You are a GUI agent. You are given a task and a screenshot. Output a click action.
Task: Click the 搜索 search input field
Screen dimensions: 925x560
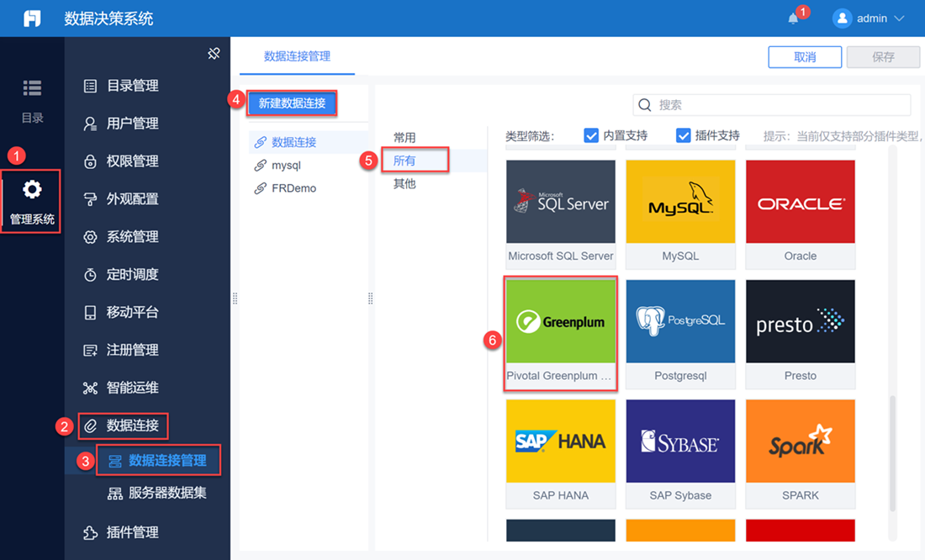[772, 105]
